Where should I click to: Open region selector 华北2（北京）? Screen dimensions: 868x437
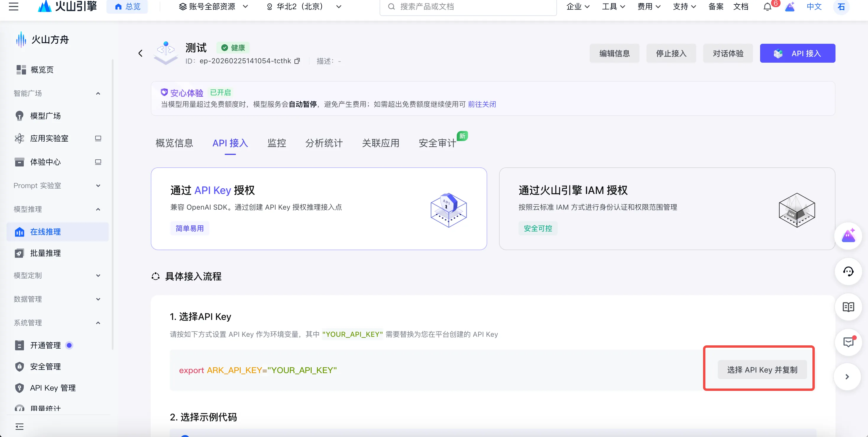[x=304, y=7]
